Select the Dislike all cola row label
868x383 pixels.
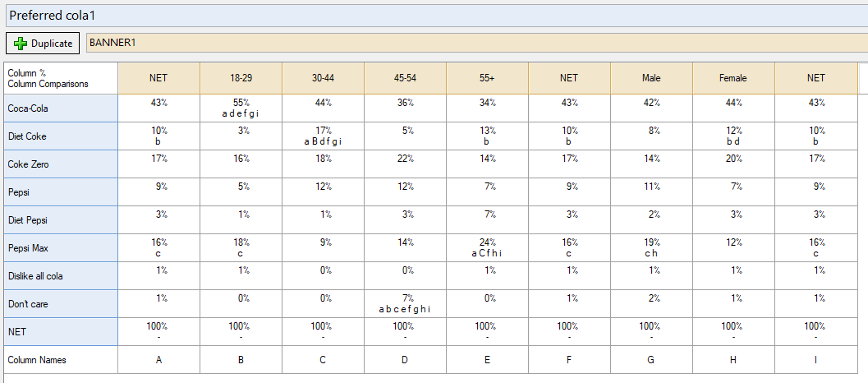click(61, 276)
